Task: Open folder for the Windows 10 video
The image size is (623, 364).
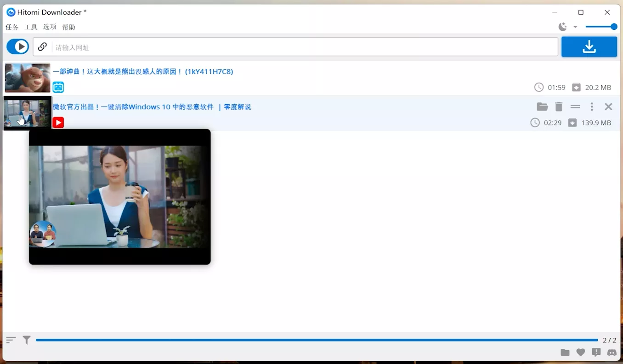Action: coord(542,107)
